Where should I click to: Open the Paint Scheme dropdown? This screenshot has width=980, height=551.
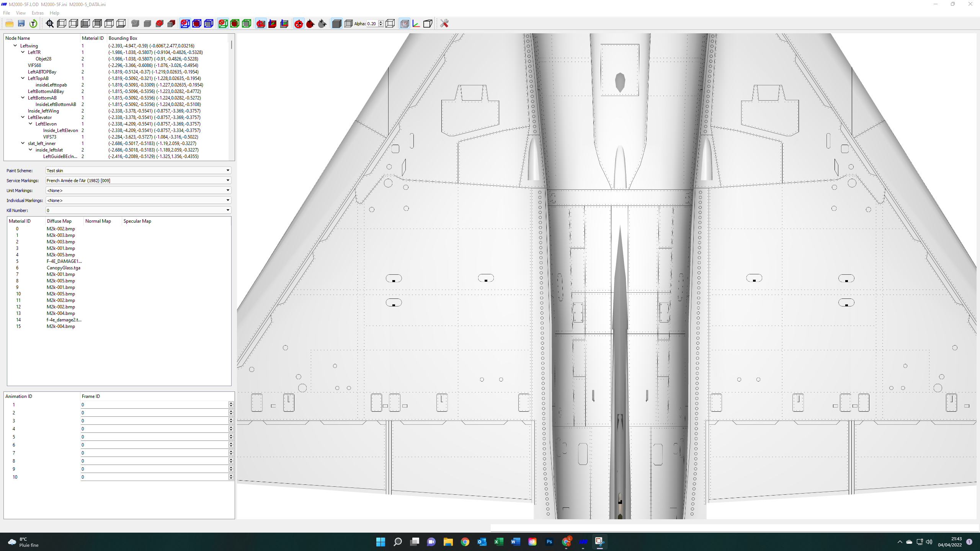point(139,170)
